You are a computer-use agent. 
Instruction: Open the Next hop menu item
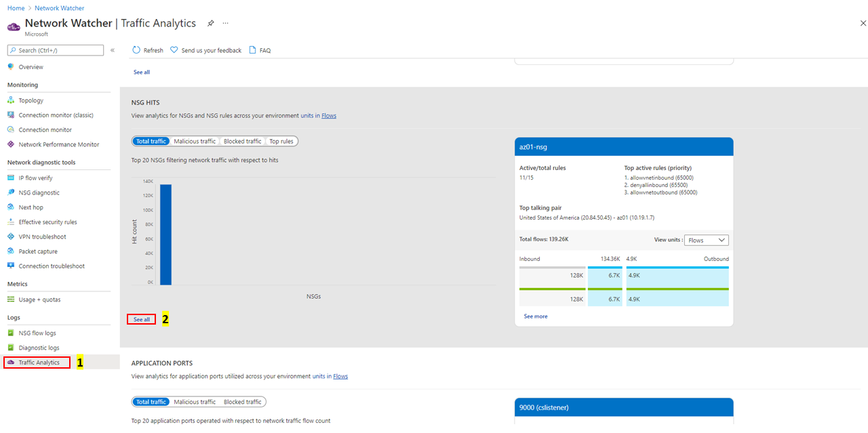[30, 207]
